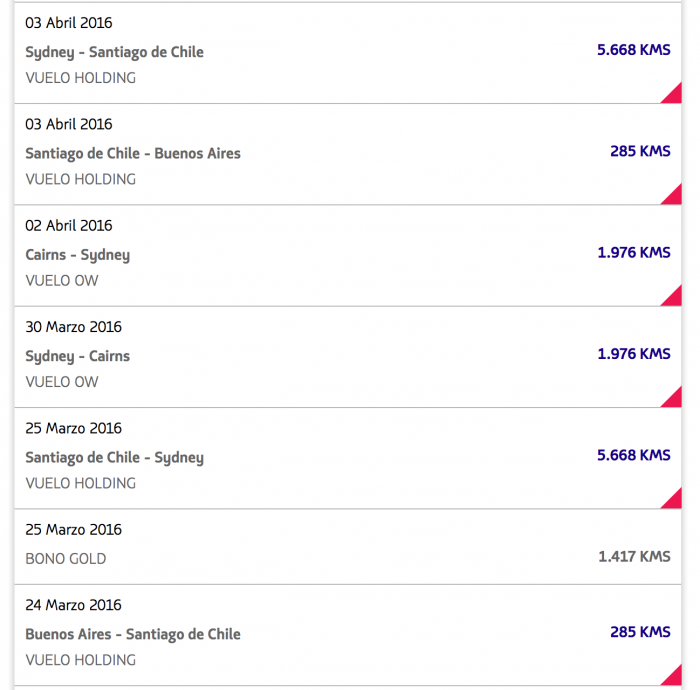
Task: Select the 02 Abril 2016 date
Action: (x=69, y=225)
